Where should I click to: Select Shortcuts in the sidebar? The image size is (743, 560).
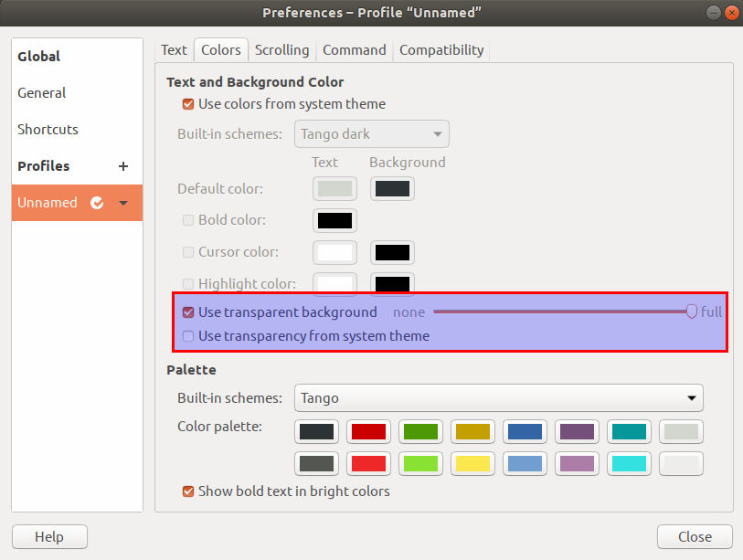(48, 130)
